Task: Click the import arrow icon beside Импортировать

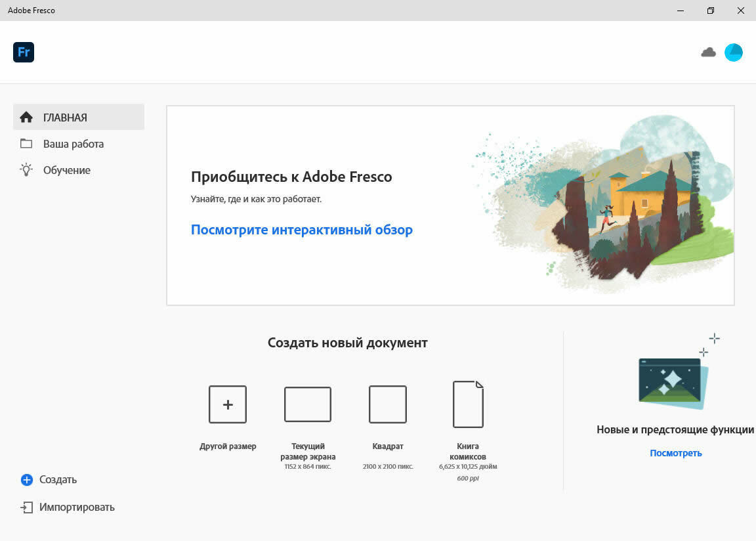Action: 27,508
